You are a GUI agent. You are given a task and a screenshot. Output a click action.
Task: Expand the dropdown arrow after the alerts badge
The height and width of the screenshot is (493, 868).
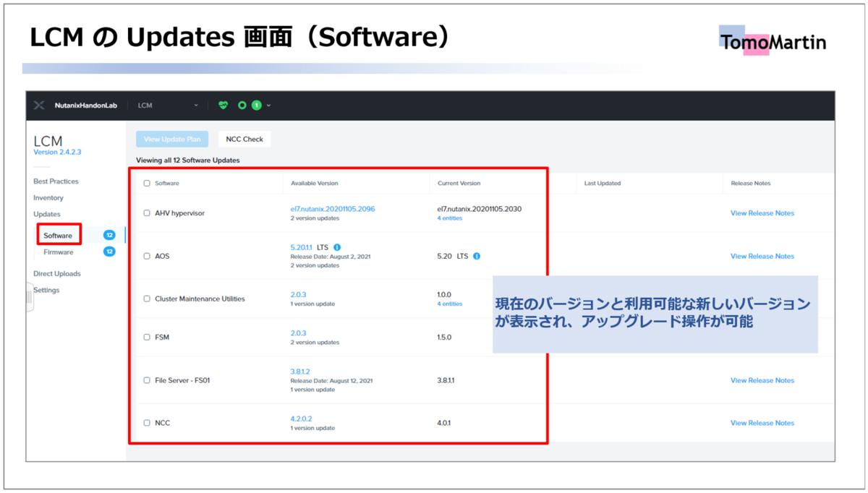tap(269, 106)
